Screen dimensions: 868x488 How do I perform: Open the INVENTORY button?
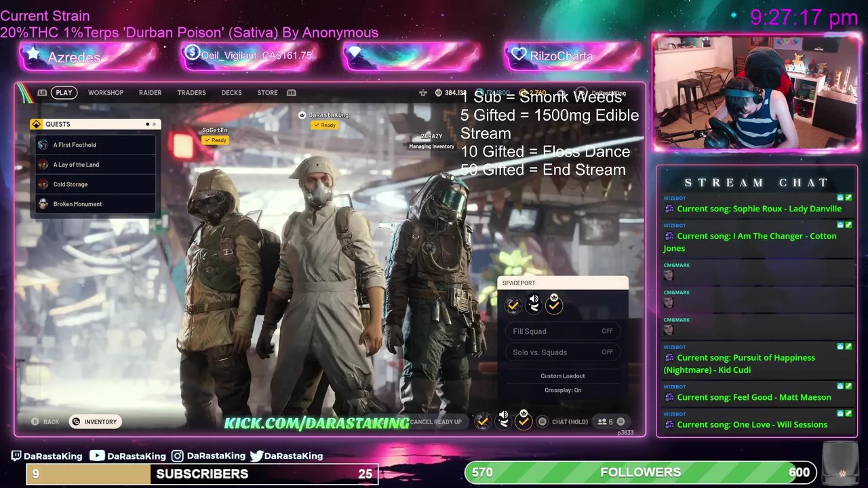point(96,422)
